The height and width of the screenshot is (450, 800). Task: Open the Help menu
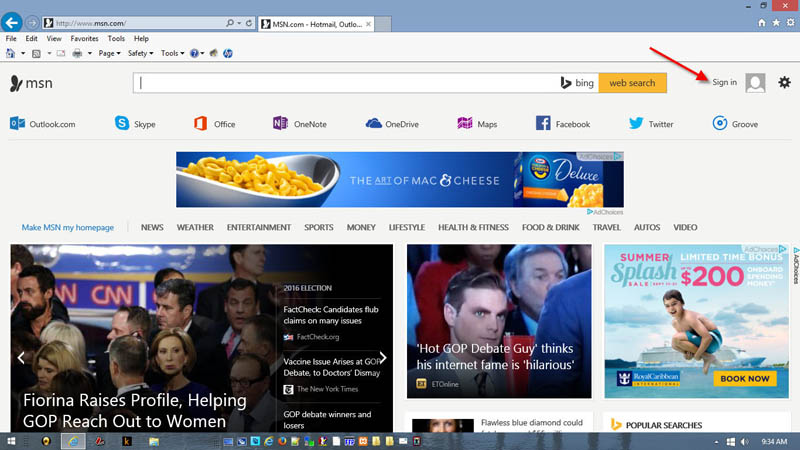[141, 39]
